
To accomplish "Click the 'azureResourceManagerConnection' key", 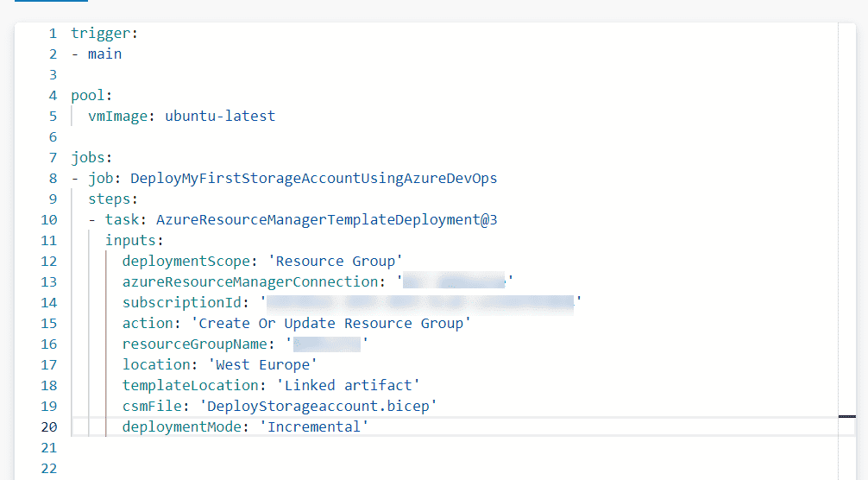I will click(x=249, y=281).
